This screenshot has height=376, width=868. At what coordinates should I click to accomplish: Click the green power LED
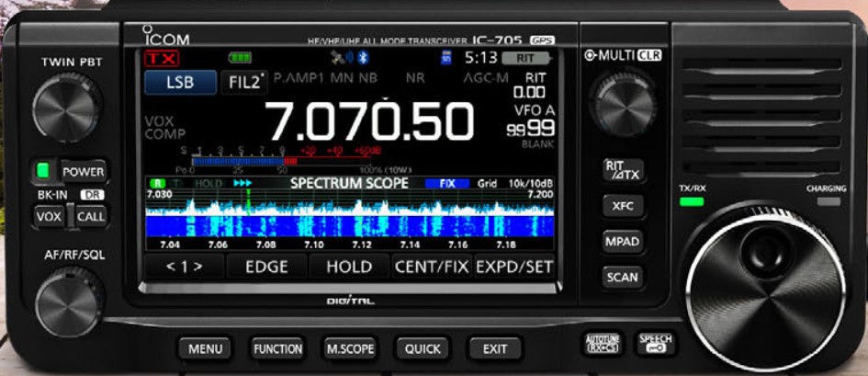point(43,171)
